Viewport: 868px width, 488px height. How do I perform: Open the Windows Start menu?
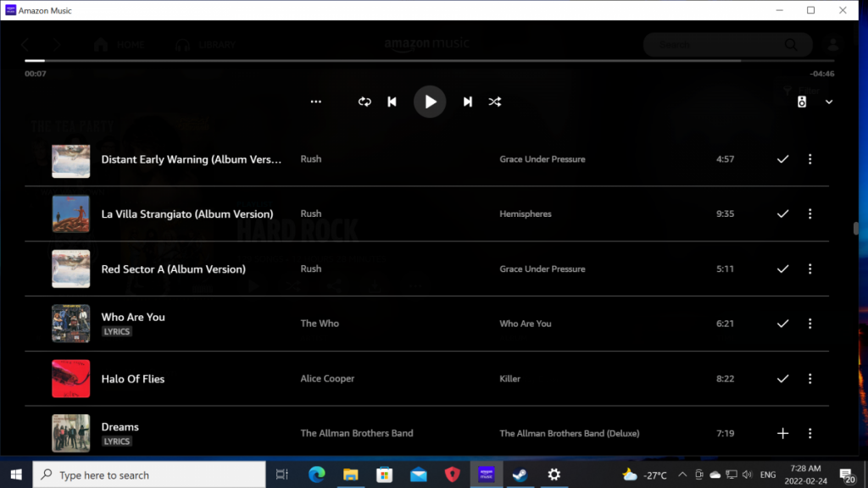tap(16, 474)
